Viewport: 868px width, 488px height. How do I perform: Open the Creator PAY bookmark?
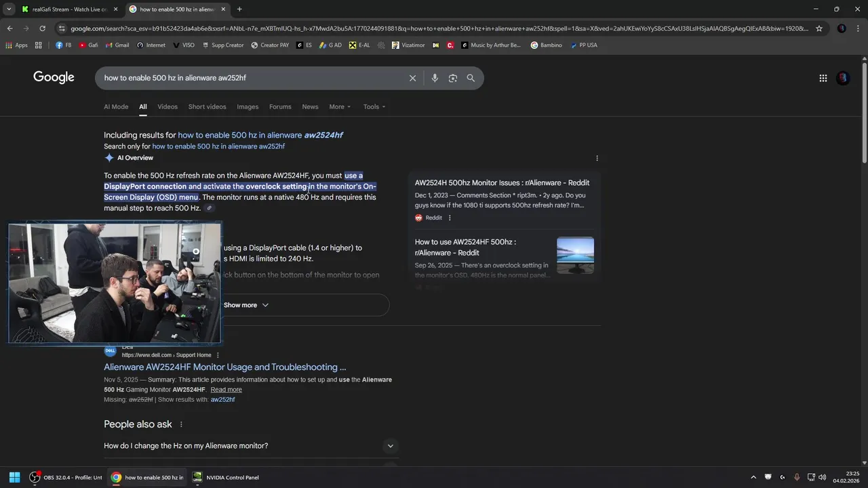(269, 45)
